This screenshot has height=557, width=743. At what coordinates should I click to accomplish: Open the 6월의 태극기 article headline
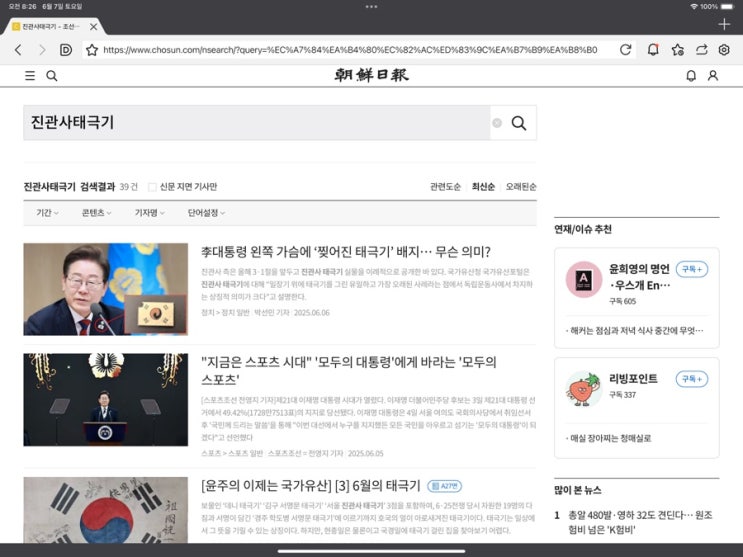311,486
